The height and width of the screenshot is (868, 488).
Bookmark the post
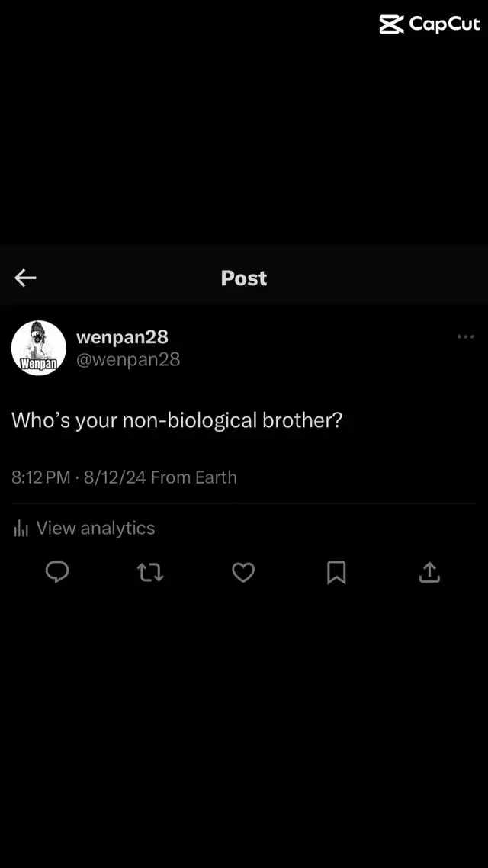click(x=336, y=572)
